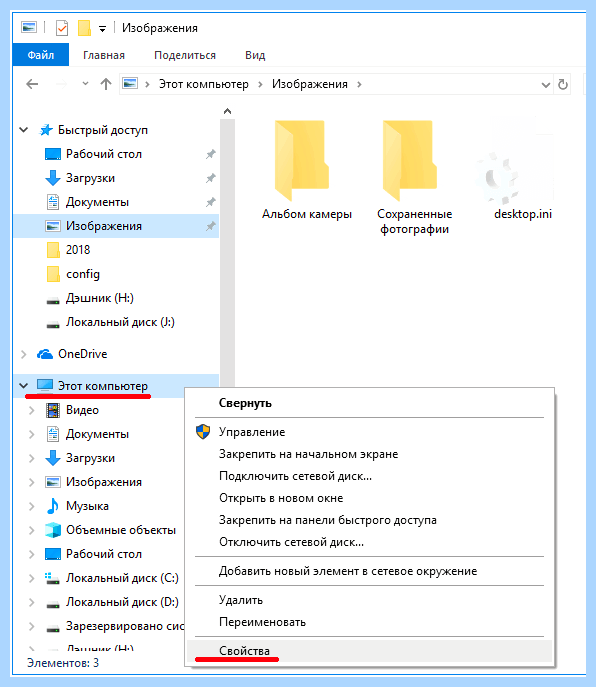Select Рабочий стол under Этот компьютер
This screenshot has height=687, width=596.
pos(104,554)
